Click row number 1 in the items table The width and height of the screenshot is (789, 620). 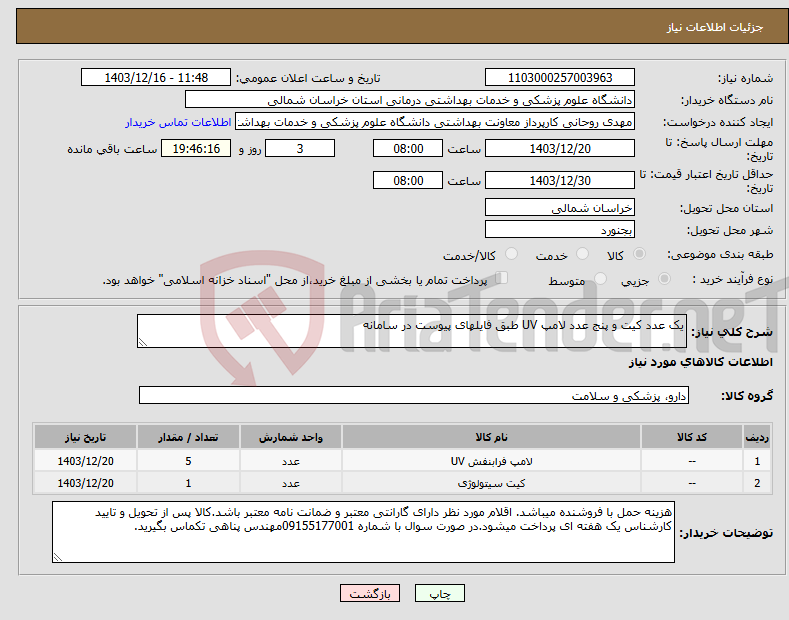point(757,461)
